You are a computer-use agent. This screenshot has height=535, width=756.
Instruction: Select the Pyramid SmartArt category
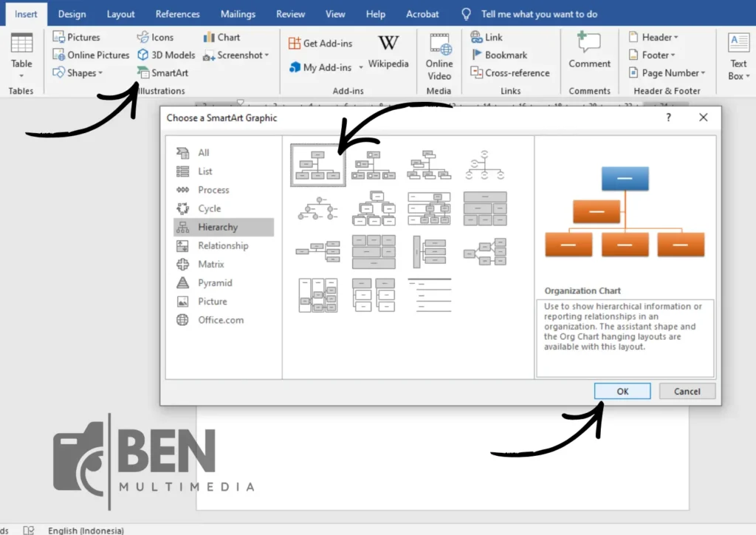(x=214, y=283)
